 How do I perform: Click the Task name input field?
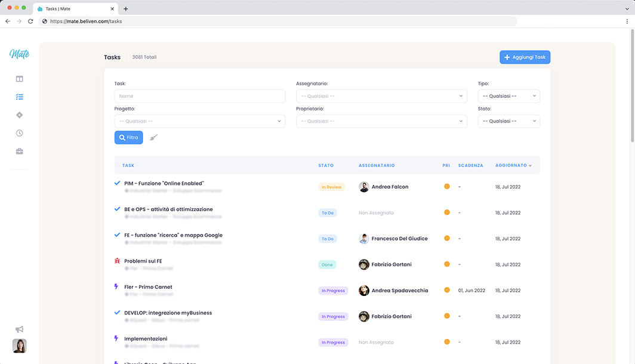pos(200,96)
